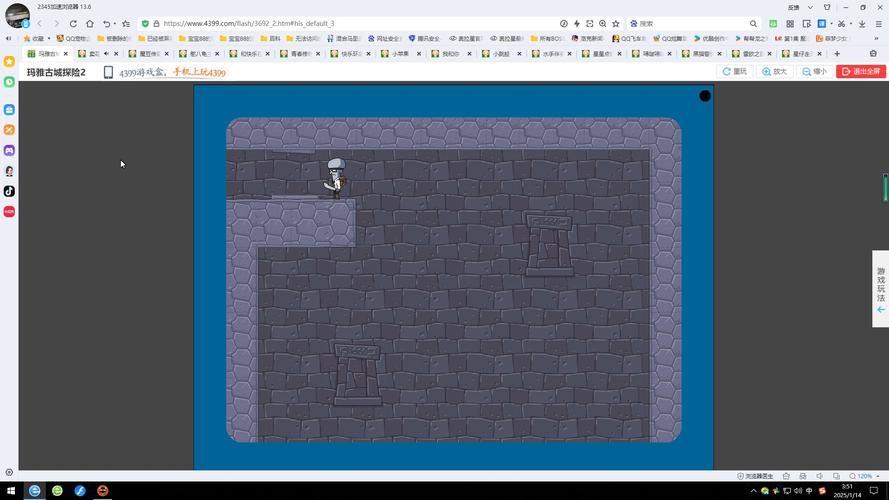Click the 手机上玩4399 mobile link
Screen dimensions: 889x500
coord(199,73)
